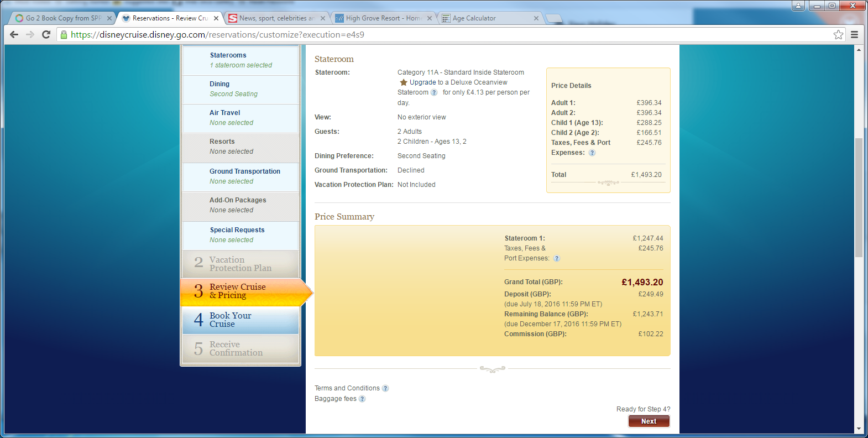Go back to the previous page
868x438 pixels.
(x=14, y=34)
